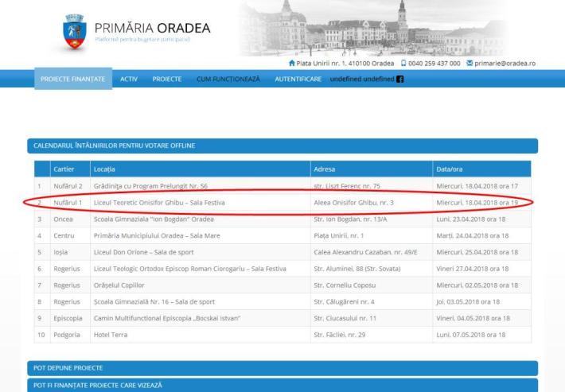Click Grădinița cu Program Prelungit Nr. 56
The image size is (565, 392).
tap(150, 186)
